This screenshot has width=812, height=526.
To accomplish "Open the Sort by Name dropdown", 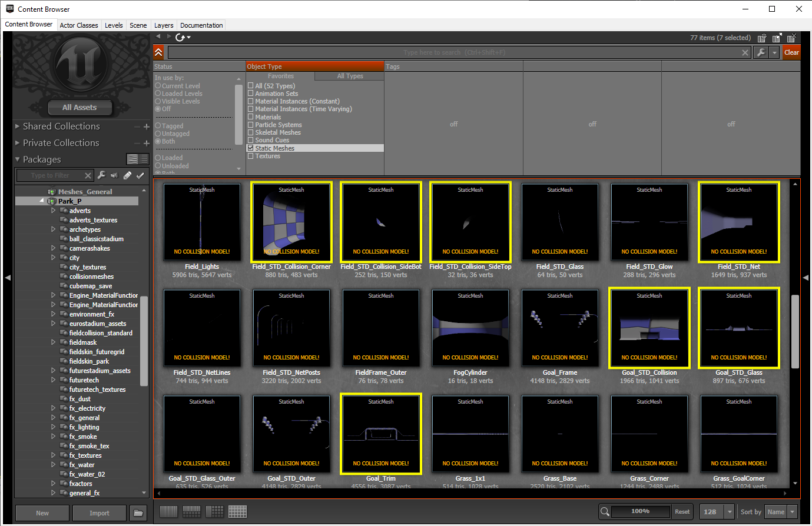I will click(x=781, y=511).
